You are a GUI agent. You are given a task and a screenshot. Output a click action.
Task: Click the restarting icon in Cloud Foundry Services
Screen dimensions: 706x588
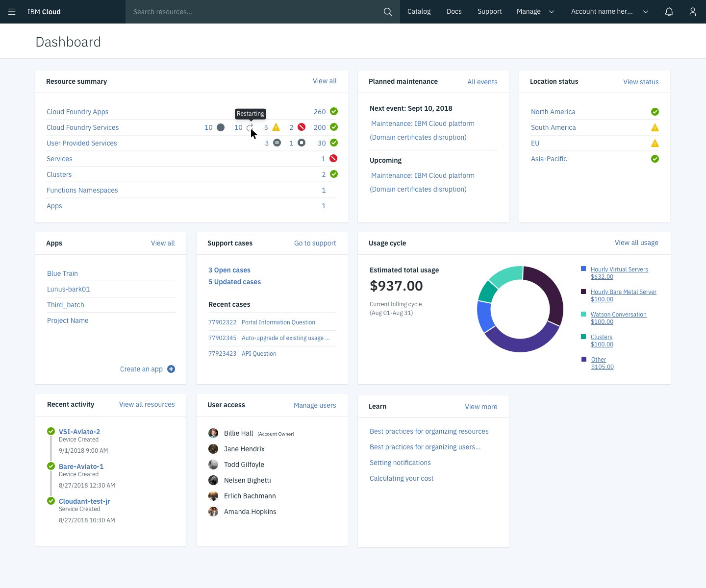pyautogui.click(x=250, y=127)
